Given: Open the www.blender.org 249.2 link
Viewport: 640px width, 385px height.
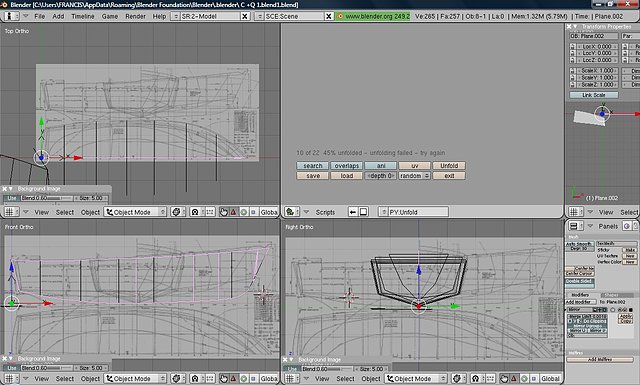Looking at the screenshot, I should pyautogui.click(x=373, y=16).
